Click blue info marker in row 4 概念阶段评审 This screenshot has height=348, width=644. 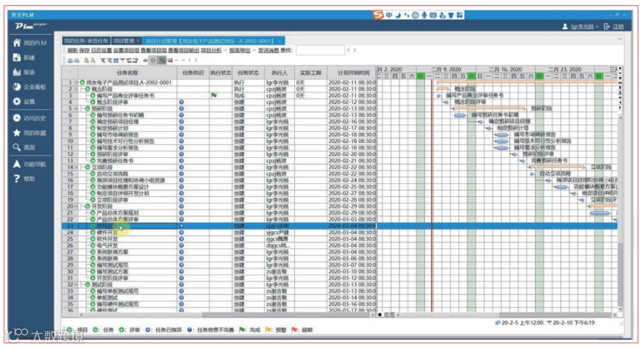tap(181, 102)
